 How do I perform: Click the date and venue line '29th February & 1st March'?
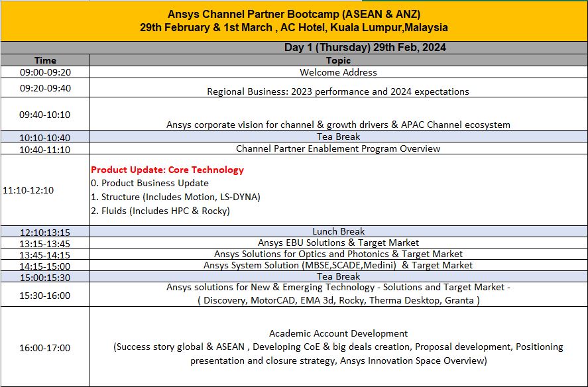click(294, 28)
